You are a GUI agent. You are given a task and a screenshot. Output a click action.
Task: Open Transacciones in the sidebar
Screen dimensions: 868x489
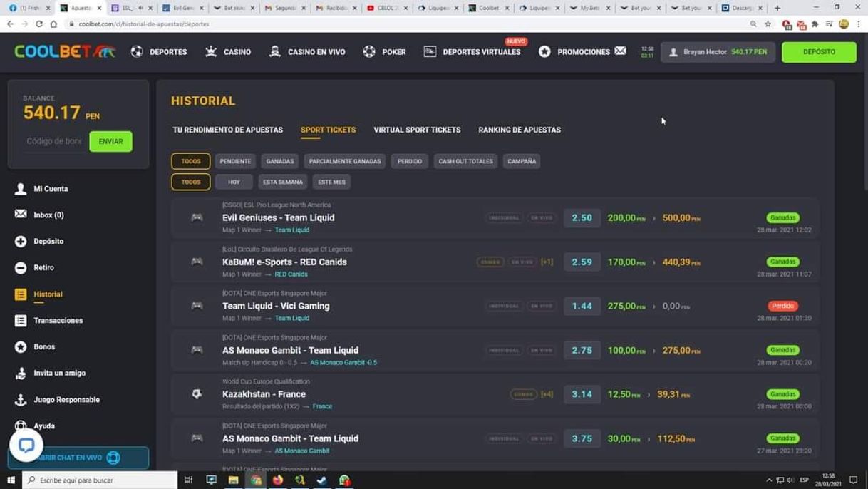[x=58, y=321]
